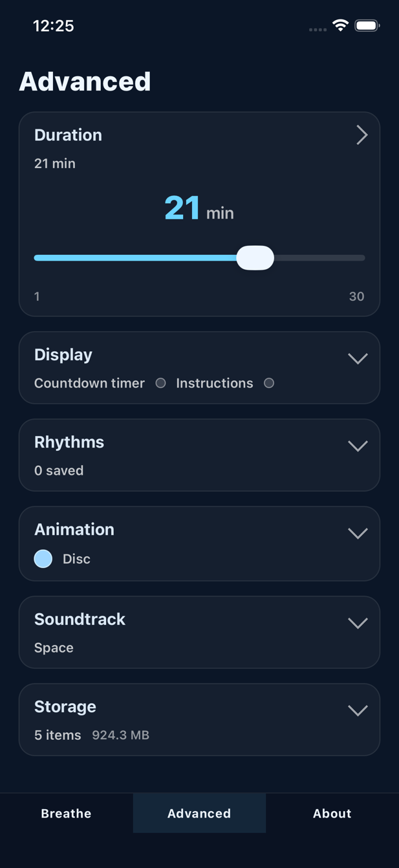Expand the Storage section showing 5 items
This screenshot has height=868, width=399.
(x=358, y=710)
